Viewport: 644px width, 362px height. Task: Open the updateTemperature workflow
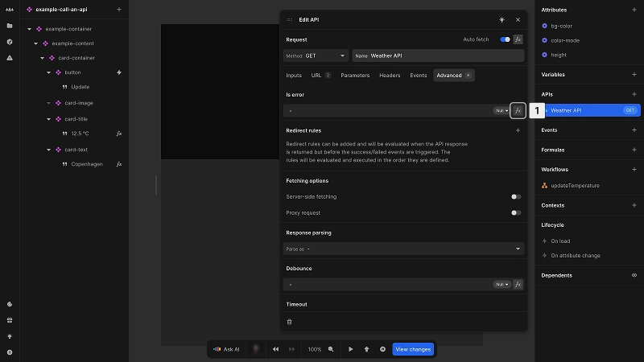[x=575, y=186]
